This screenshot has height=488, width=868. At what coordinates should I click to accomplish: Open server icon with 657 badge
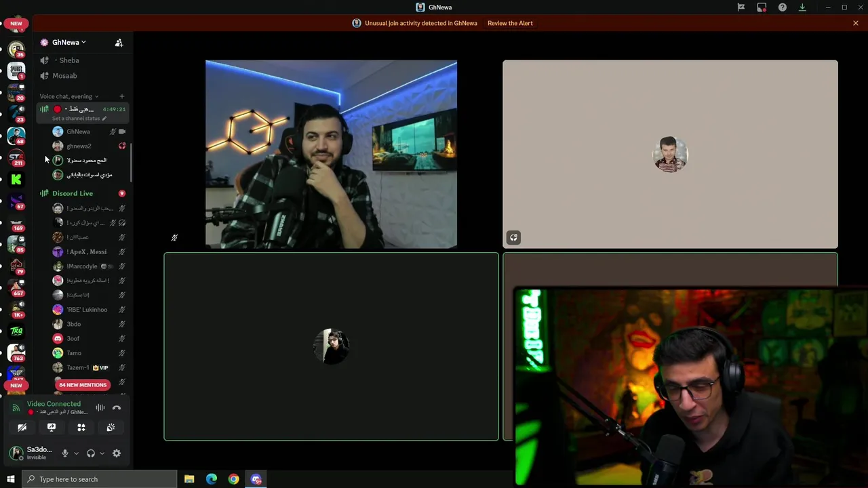tap(16, 287)
